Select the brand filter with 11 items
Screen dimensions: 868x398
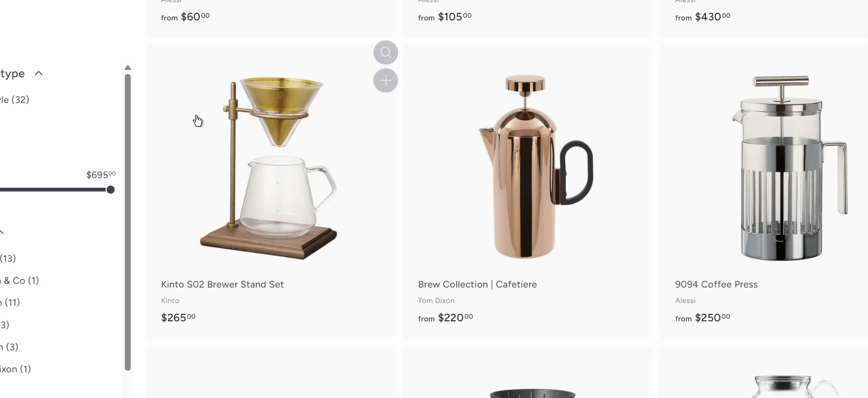[10, 303]
